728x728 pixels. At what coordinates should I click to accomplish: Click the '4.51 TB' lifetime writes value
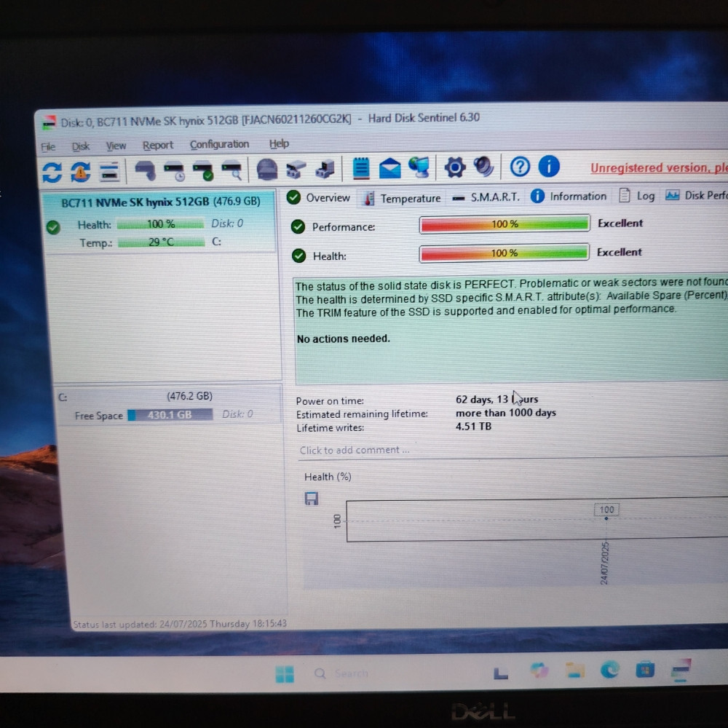click(x=473, y=426)
